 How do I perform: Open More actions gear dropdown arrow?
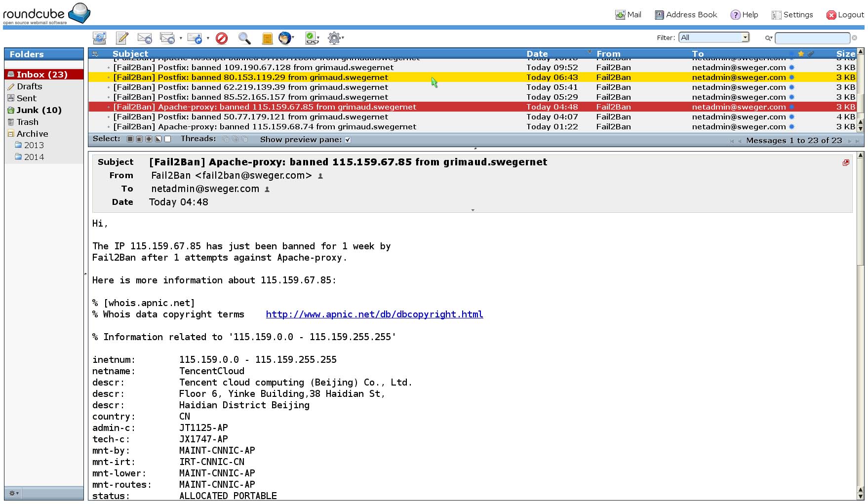pos(343,38)
